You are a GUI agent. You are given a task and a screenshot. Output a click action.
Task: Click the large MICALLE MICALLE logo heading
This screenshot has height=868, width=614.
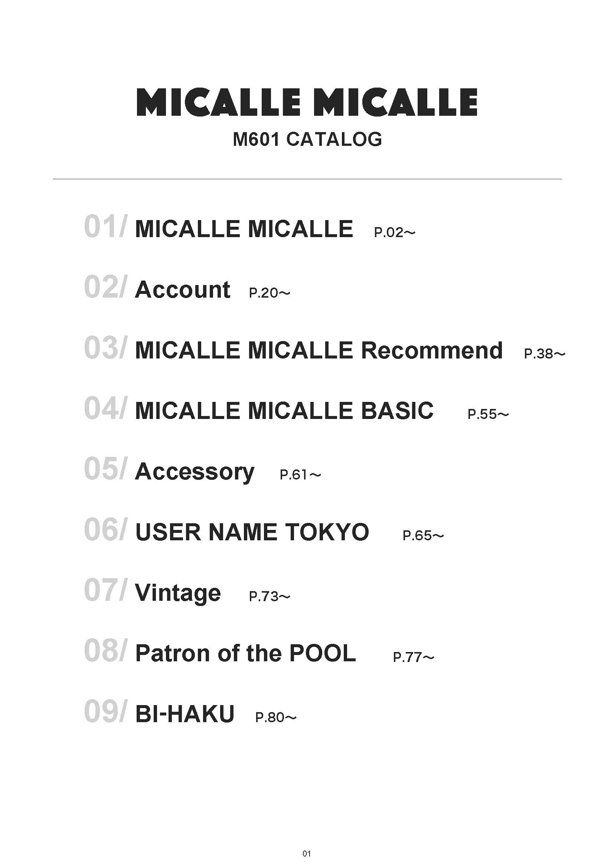307,102
